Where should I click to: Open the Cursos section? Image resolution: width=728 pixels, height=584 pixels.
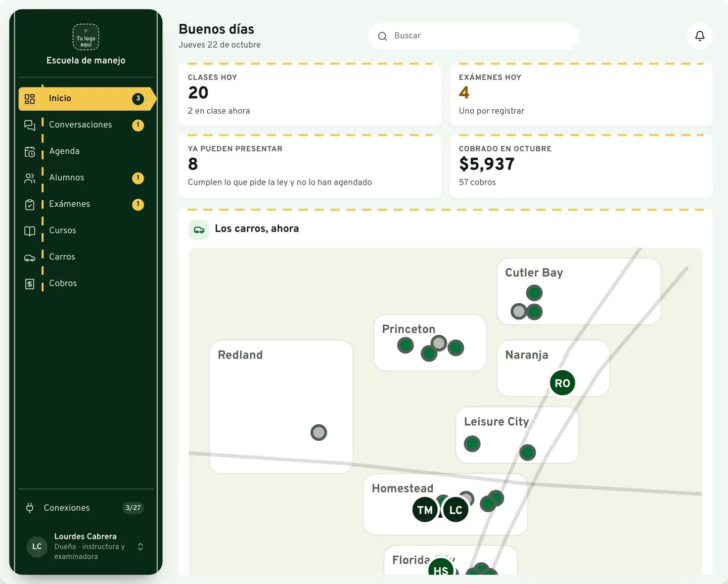tap(86, 231)
